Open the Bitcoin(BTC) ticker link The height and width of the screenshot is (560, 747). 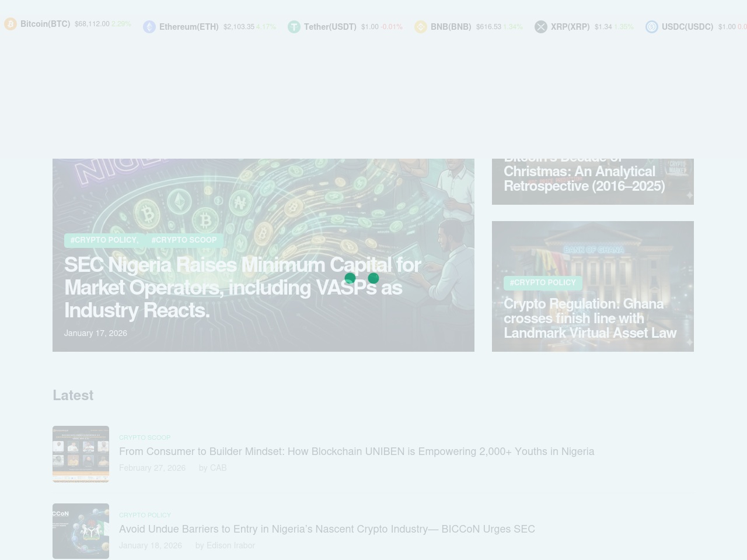45,24
